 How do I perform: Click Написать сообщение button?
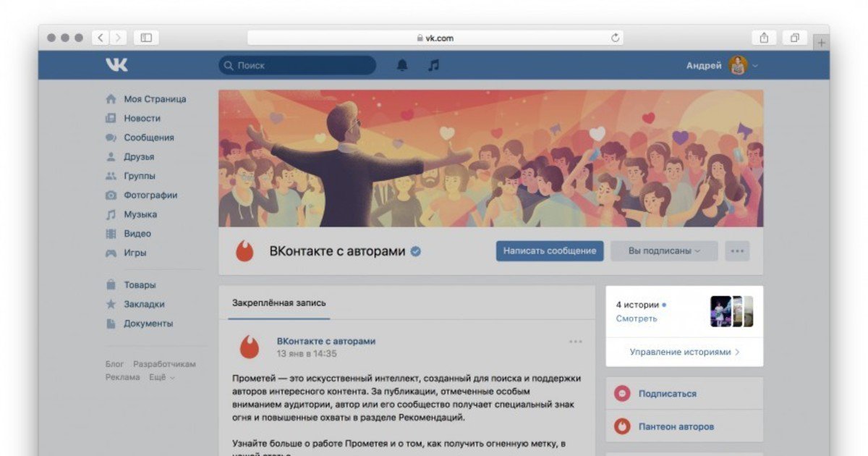[x=550, y=250]
